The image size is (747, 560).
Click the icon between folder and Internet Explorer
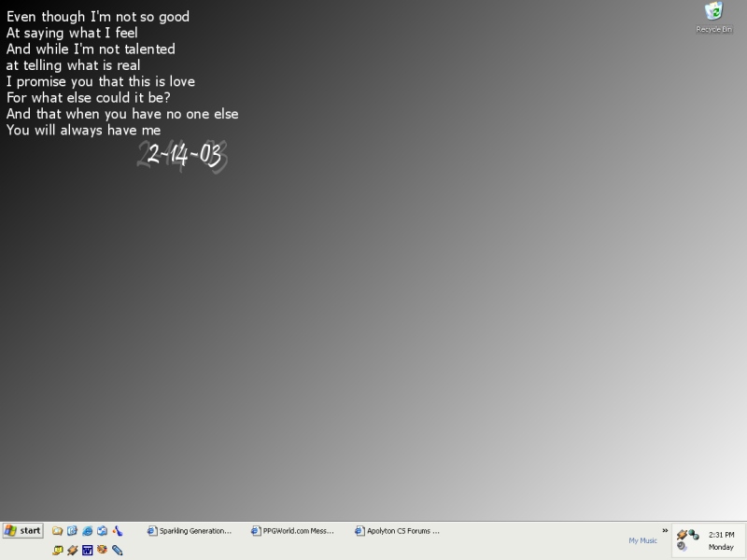pyautogui.click(x=72, y=531)
